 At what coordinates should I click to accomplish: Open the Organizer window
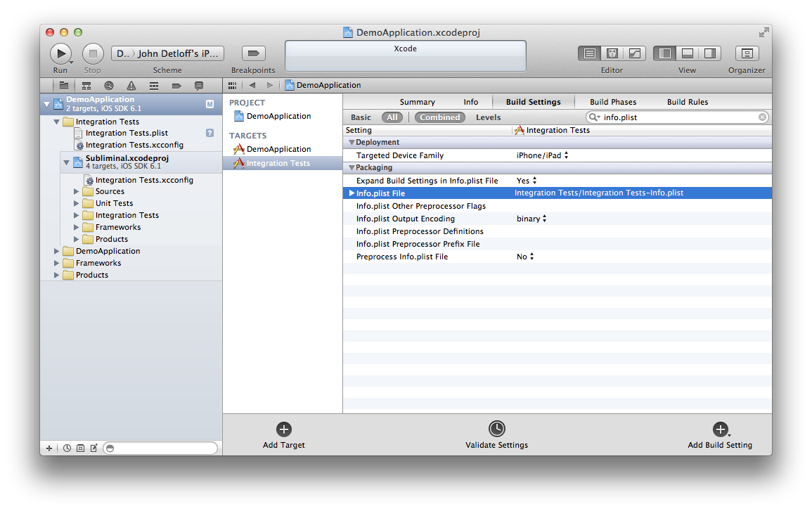[747, 53]
